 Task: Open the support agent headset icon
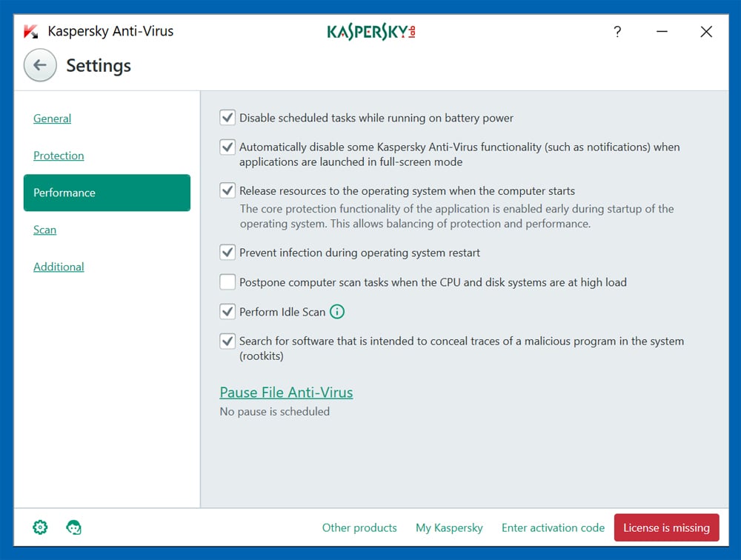coord(73,527)
